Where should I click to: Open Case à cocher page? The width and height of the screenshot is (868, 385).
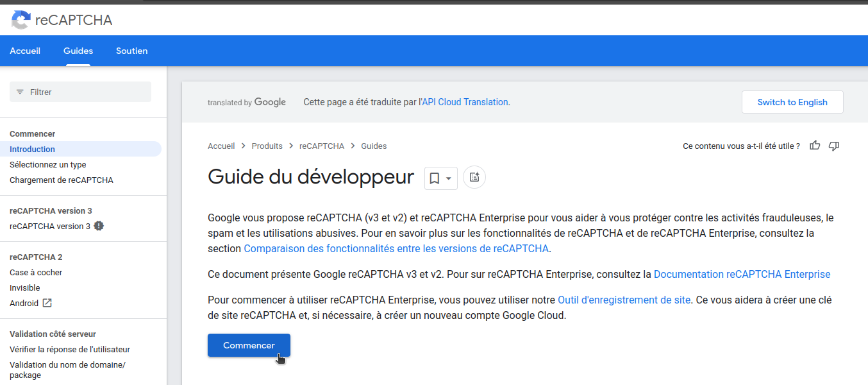click(36, 272)
